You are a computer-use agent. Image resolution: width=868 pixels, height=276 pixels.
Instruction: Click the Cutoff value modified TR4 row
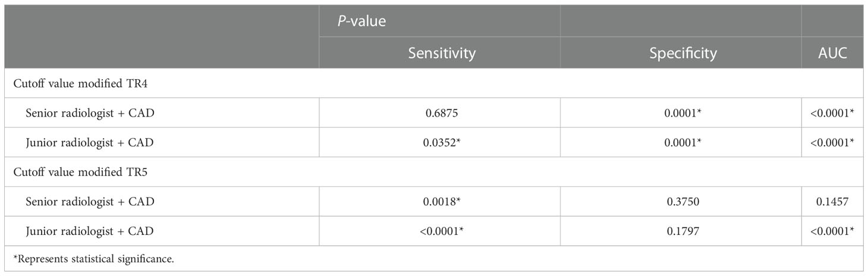[433, 83]
